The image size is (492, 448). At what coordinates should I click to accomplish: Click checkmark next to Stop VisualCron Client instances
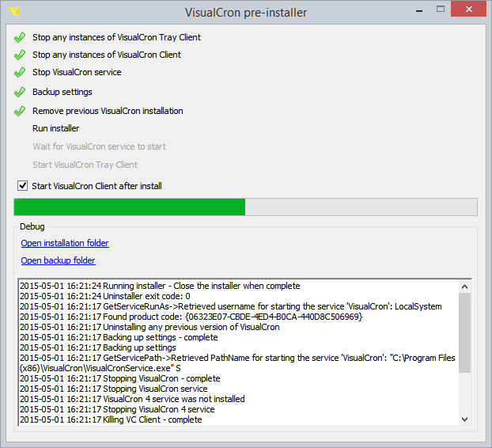[x=20, y=55]
